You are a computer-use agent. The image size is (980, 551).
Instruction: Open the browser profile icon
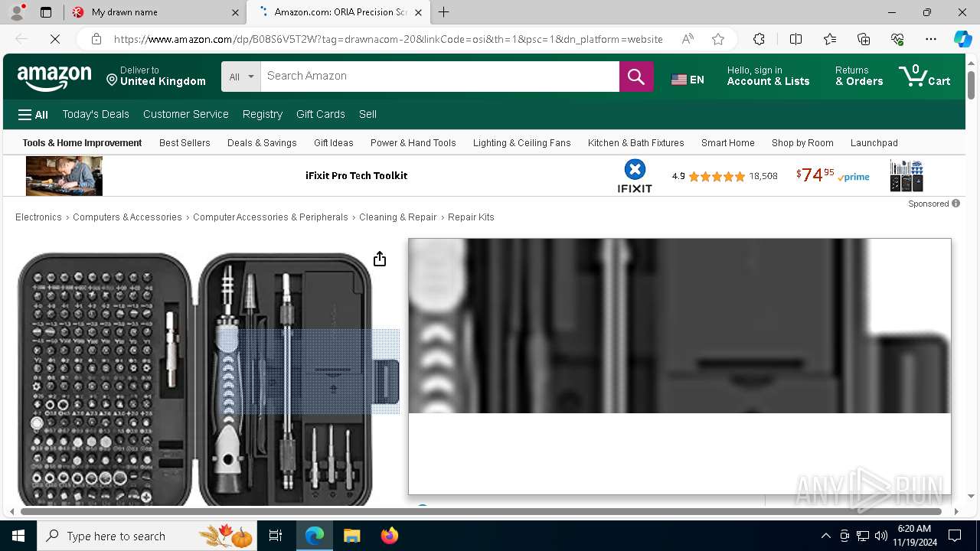point(17,12)
